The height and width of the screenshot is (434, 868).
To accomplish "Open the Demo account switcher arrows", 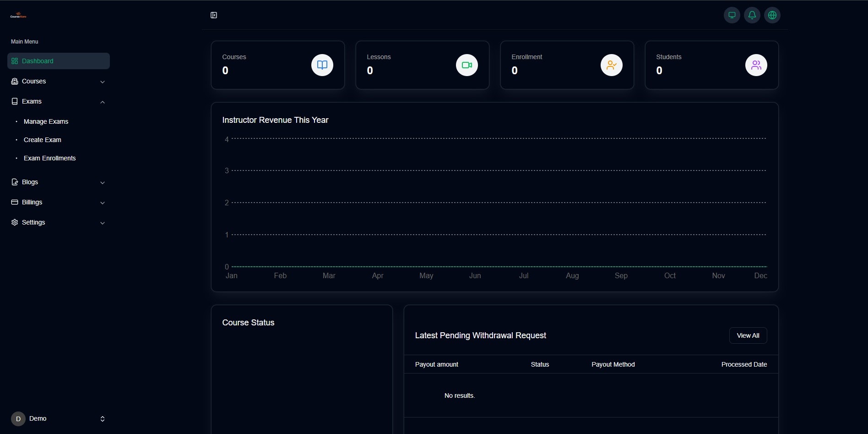I will (103, 419).
